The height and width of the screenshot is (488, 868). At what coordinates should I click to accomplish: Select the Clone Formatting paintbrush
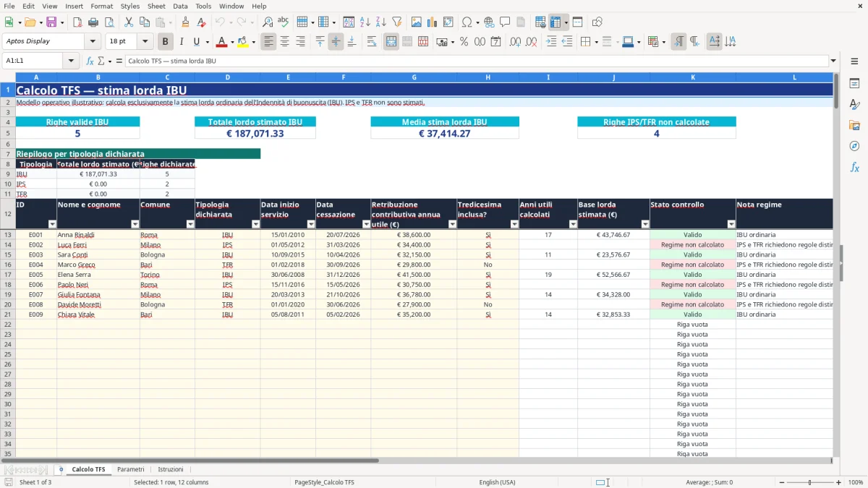point(186,22)
